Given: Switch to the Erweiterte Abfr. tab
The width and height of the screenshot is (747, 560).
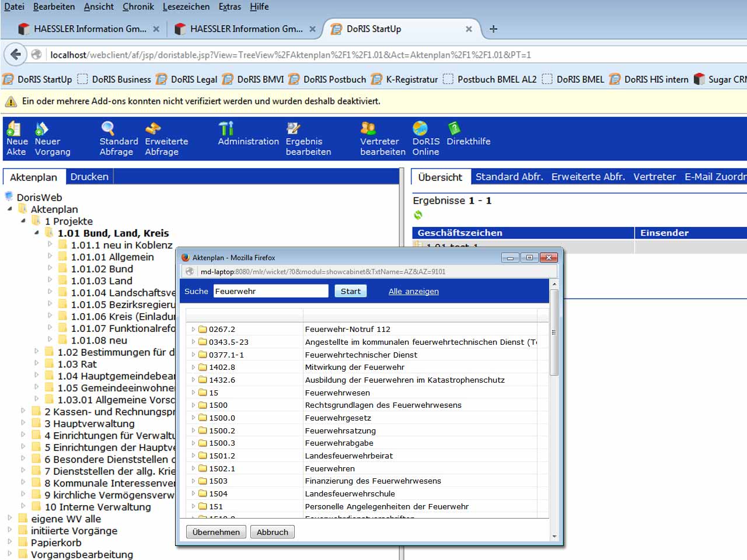Looking at the screenshot, I should [x=588, y=177].
